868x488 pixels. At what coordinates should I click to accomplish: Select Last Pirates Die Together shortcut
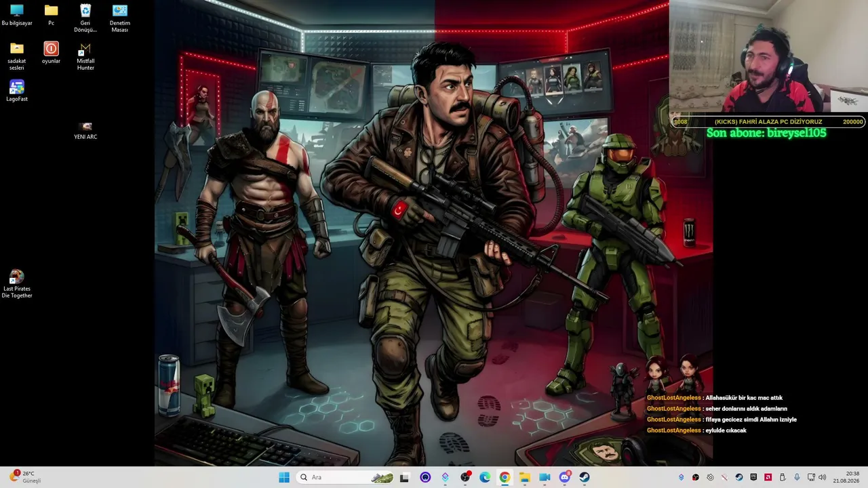17,284
